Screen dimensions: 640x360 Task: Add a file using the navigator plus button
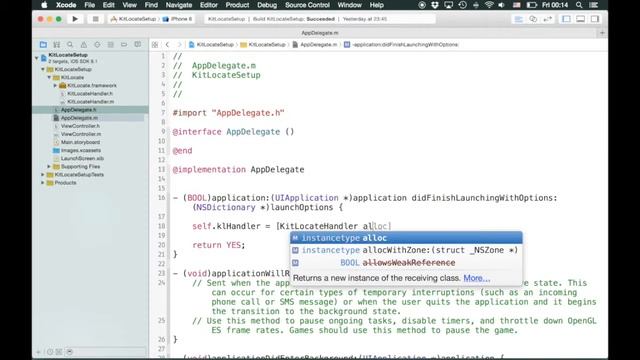coord(39,352)
